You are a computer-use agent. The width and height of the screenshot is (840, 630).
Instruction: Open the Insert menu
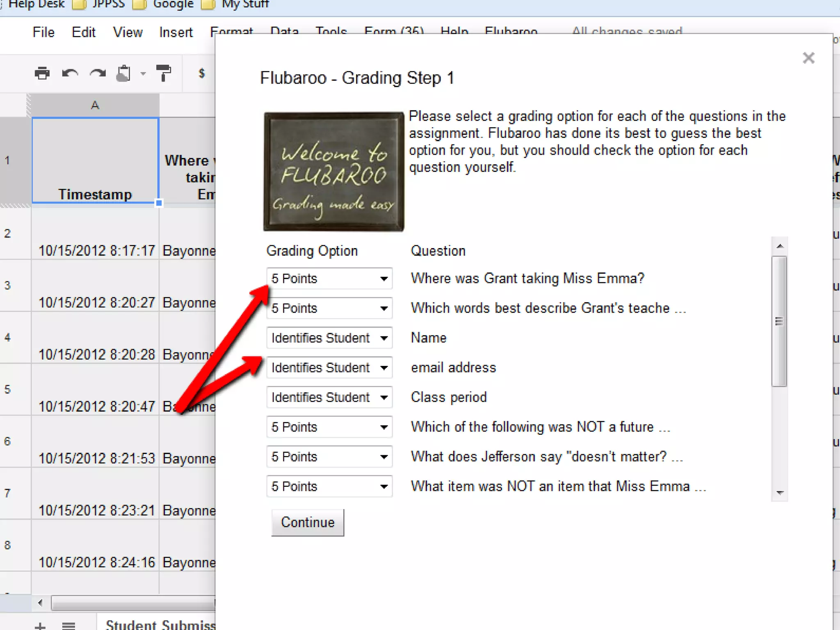[x=176, y=32]
